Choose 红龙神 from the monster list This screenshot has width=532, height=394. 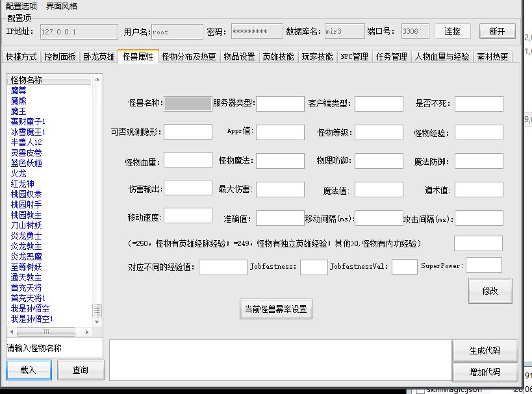22,184
